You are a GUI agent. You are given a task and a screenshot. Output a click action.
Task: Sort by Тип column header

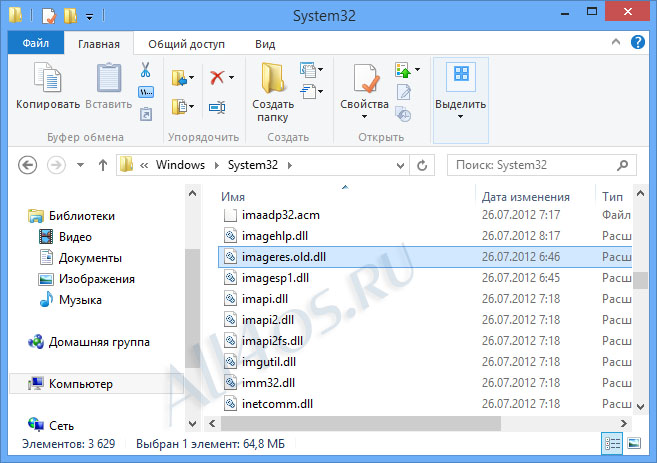click(x=612, y=197)
